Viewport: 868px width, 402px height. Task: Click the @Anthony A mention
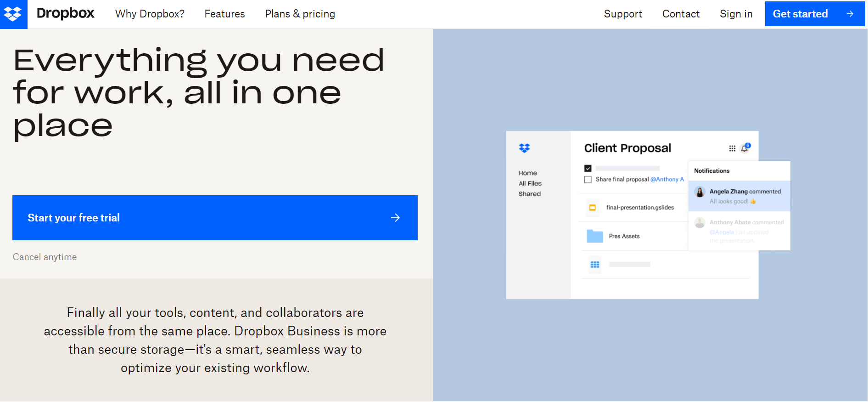(x=667, y=179)
